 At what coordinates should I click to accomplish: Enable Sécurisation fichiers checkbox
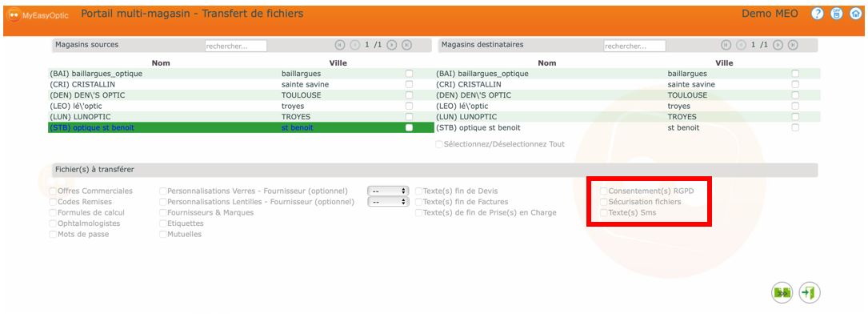point(604,202)
